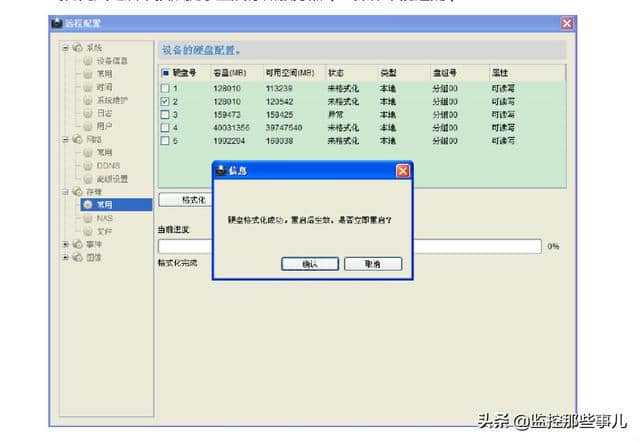The image size is (640, 442).
Task: Close the 远程配置 window
Action: pyautogui.click(x=567, y=23)
